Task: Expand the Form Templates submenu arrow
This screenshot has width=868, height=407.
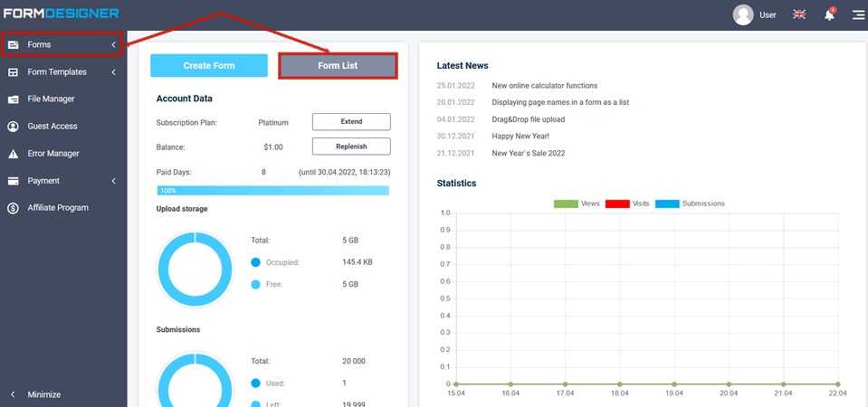Action: pyautogui.click(x=113, y=72)
